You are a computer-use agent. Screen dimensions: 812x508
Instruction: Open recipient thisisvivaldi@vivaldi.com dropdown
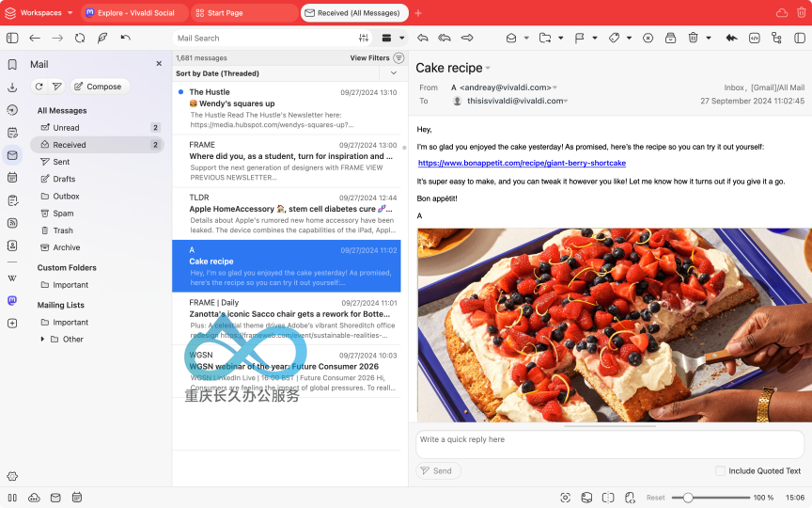(x=566, y=101)
